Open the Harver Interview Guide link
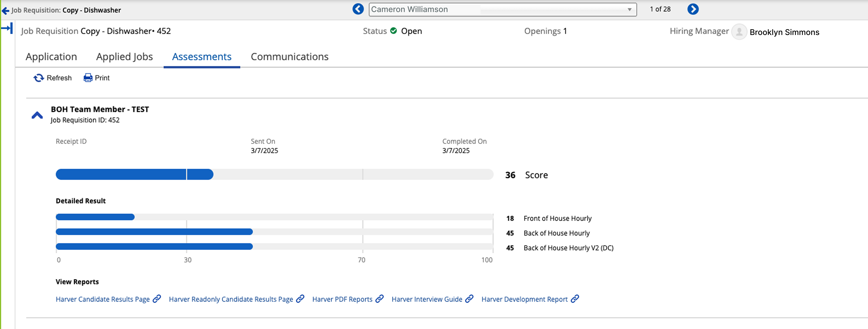Screen dimensions: 868x329 pyautogui.click(x=427, y=299)
